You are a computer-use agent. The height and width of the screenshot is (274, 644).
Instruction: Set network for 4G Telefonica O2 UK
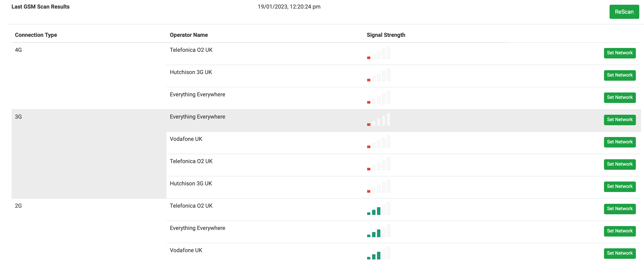point(619,53)
